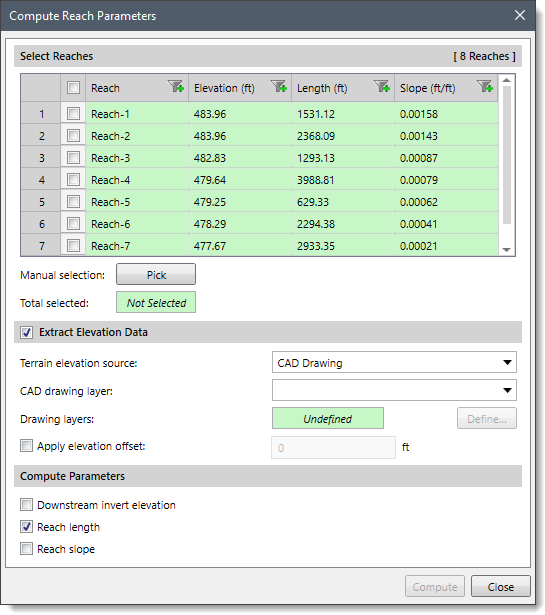Click elevation value 479.64
The image size is (545, 615).
point(210,180)
